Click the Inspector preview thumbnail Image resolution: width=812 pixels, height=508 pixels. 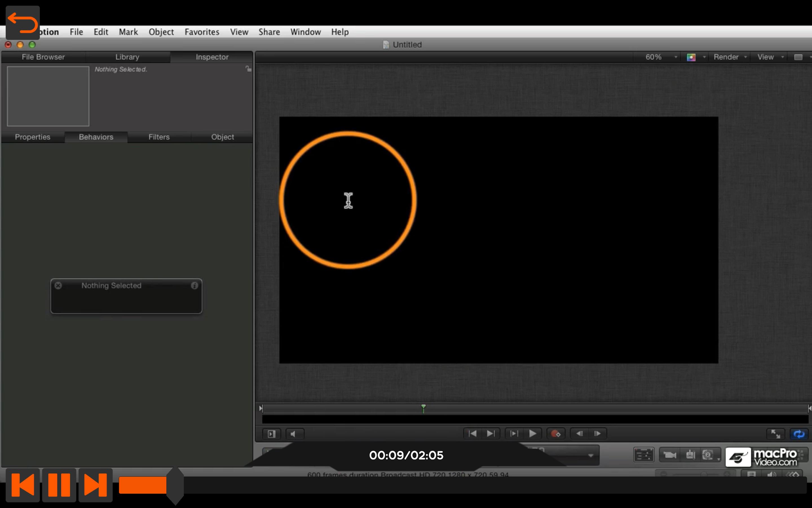[48, 96]
